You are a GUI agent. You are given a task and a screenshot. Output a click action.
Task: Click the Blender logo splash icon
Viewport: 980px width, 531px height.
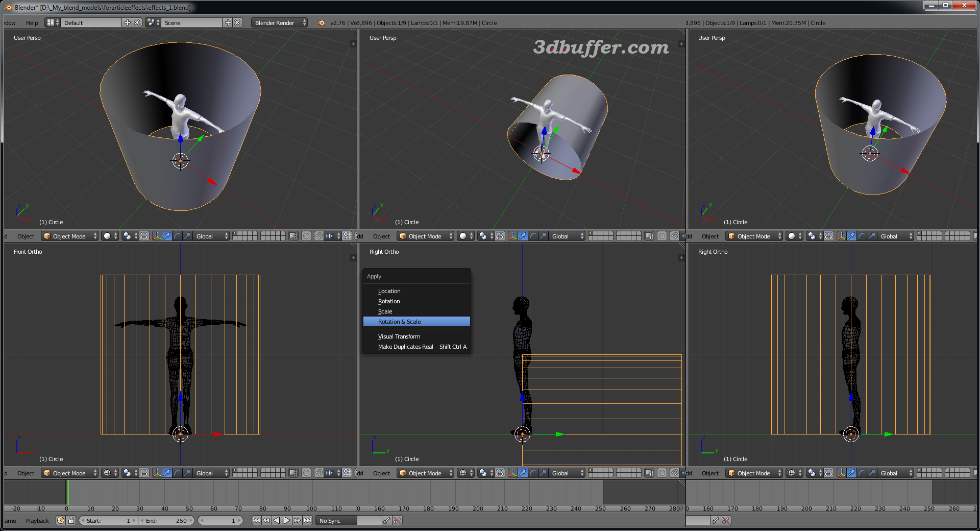point(321,23)
